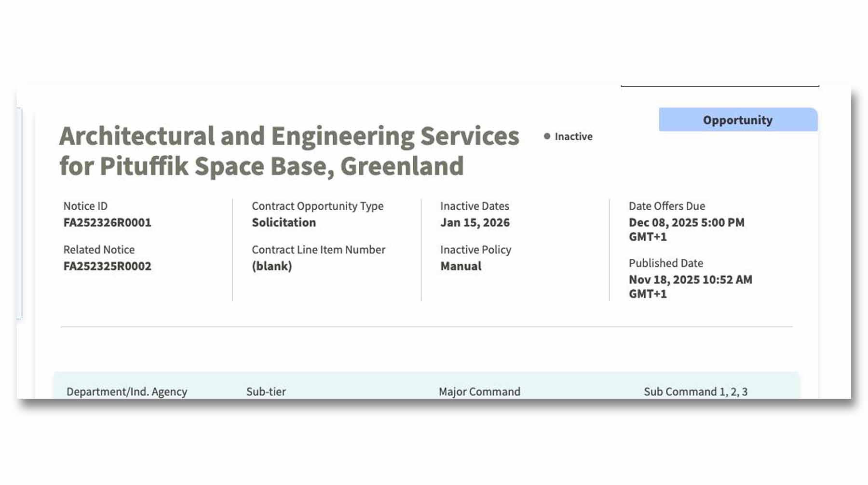This screenshot has height=485, width=868.
Task: Click the Related Notice label
Action: (x=99, y=250)
